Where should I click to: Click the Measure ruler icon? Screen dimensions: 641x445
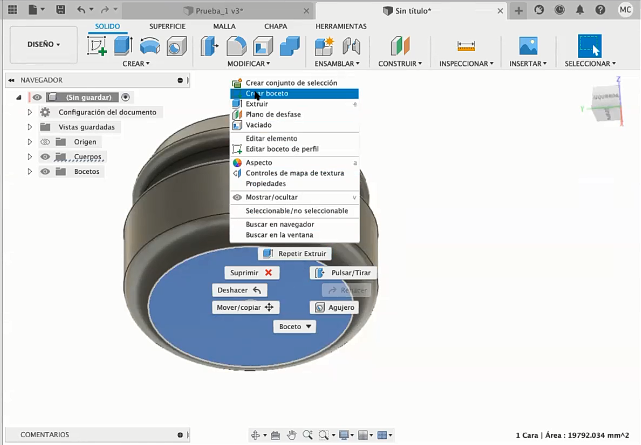pos(466,46)
